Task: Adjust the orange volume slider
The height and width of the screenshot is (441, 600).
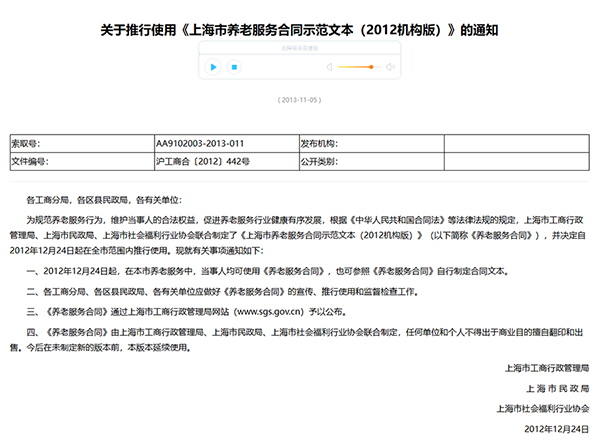Action: [359, 67]
